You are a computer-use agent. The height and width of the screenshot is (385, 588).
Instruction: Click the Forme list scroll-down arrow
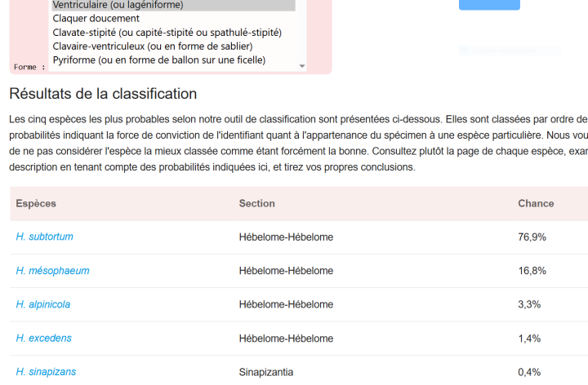pos(302,65)
